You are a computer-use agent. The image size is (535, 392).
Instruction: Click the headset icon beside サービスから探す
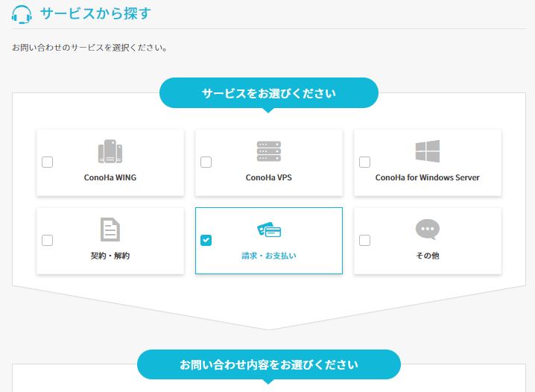click(22, 14)
